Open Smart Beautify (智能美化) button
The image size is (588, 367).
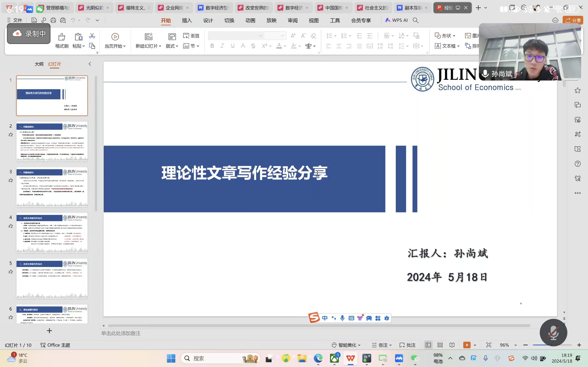pyautogui.click(x=346, y=345)
